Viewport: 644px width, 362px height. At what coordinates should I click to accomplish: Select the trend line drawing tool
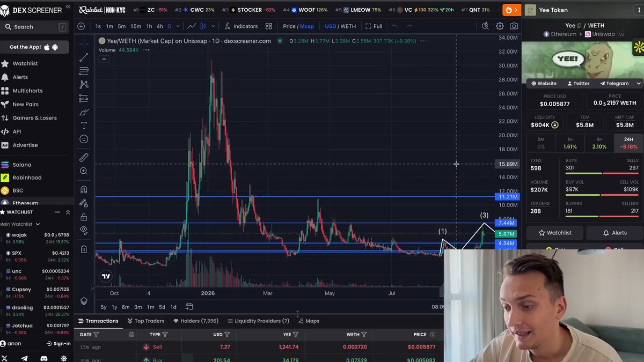(84, 57)
